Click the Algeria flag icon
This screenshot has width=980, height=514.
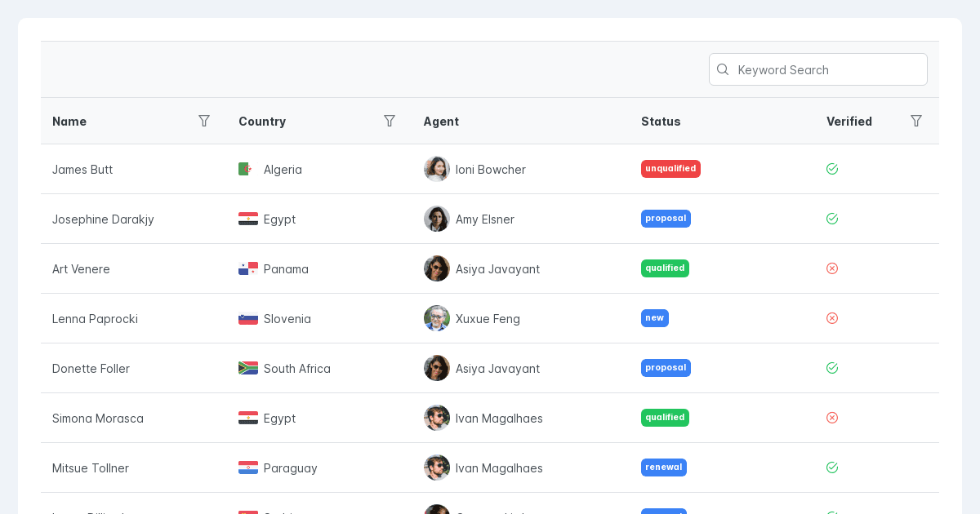click(x=247, y=169)
